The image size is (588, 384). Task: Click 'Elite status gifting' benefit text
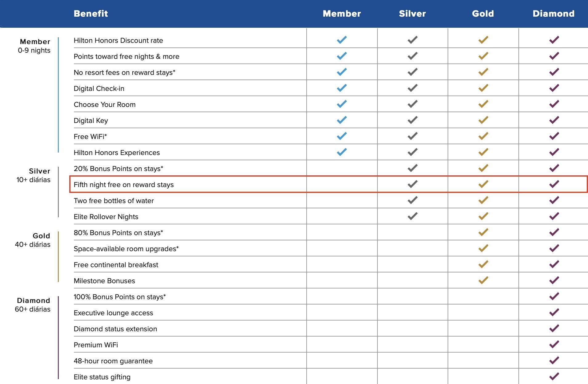point(102,377)
